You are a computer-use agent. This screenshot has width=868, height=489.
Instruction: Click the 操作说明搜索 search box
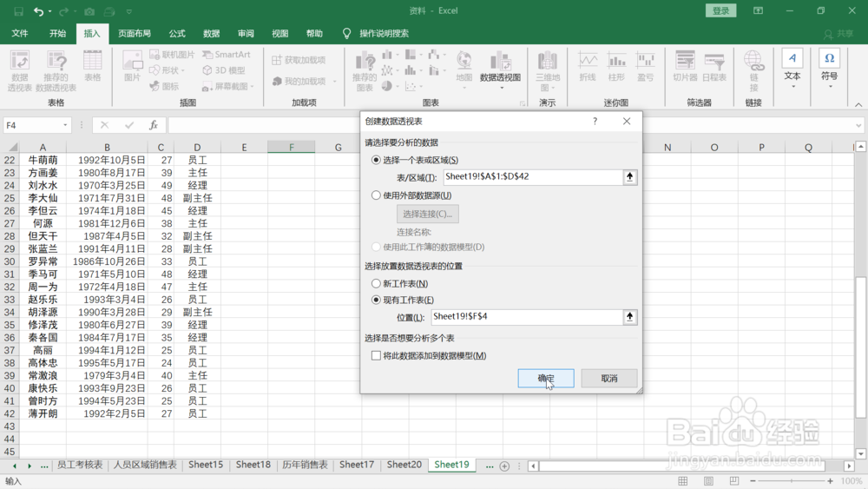384,33
